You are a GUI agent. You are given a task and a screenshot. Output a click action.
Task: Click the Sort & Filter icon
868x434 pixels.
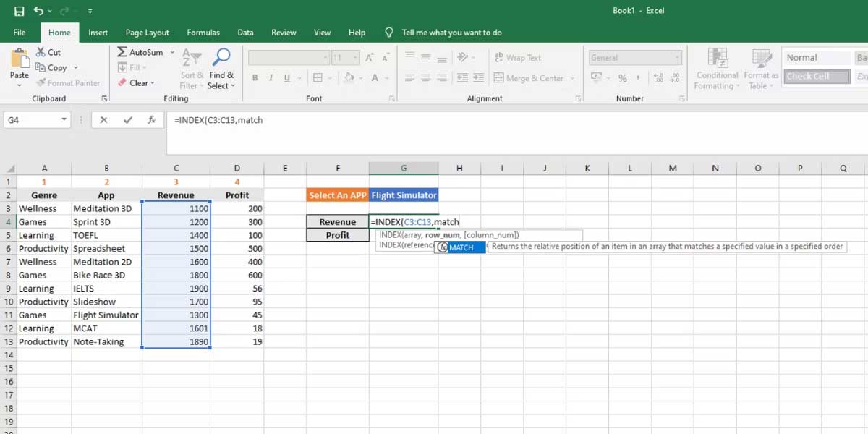(190, 69)
